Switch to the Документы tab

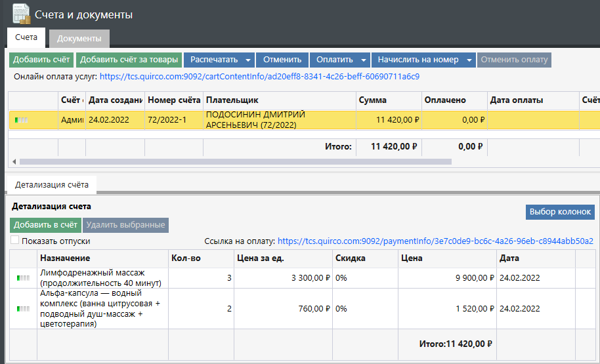pos(79,39)
